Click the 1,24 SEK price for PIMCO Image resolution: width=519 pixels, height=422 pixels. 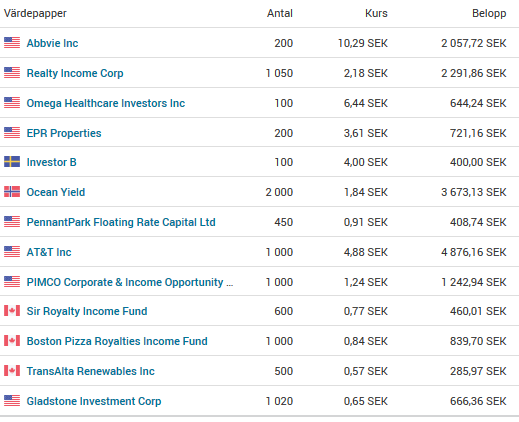point(366,282)
